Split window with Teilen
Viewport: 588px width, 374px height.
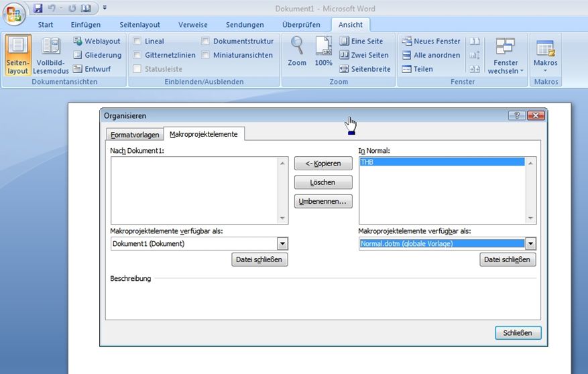click(x=418, y=69)
